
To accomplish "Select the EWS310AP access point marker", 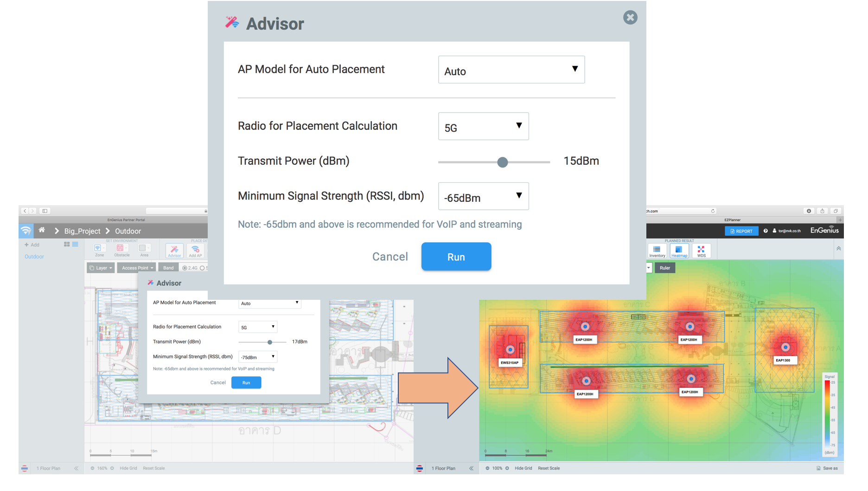I will coord(510,349).
